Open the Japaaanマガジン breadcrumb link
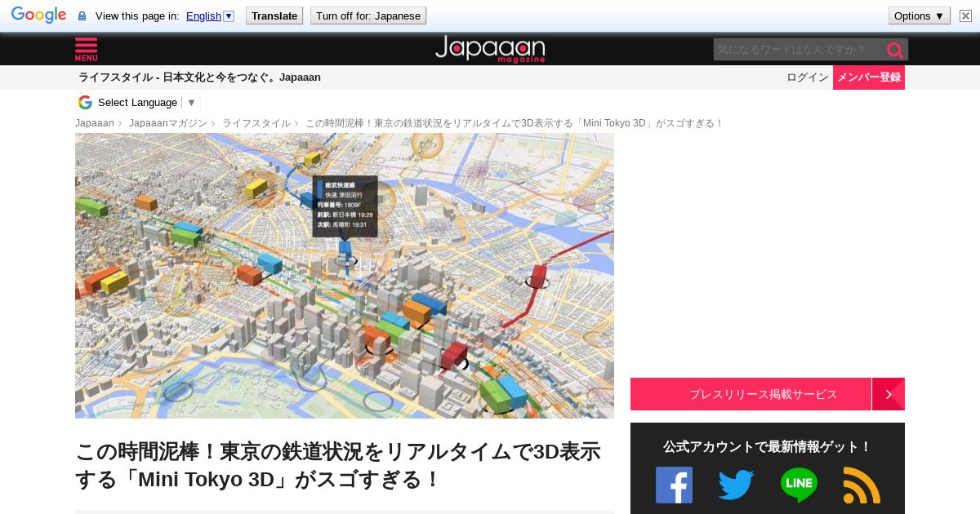980x514 pixels. (x=168, y=123)
